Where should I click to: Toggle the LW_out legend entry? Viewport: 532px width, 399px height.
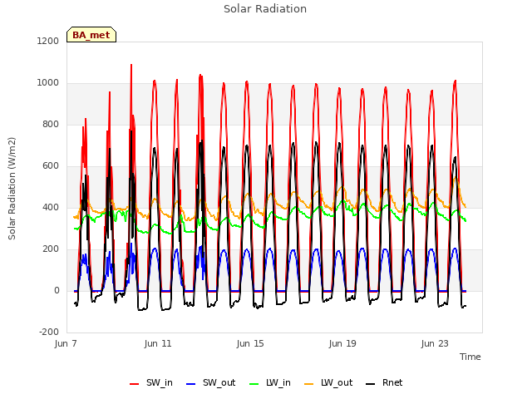(328, 382)
